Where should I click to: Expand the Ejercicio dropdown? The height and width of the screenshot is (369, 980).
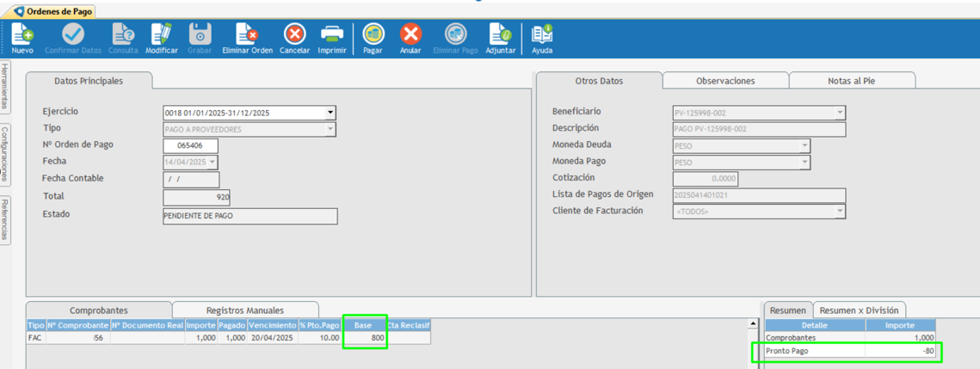[x=330, y=113]
